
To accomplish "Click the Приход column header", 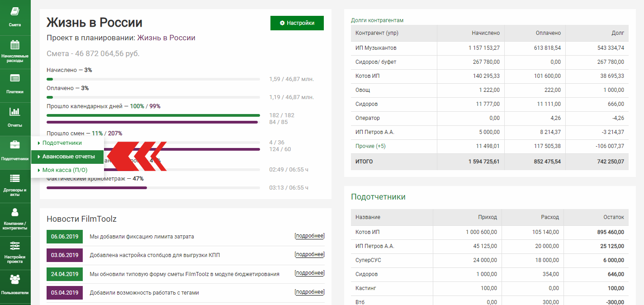I will (467, 217).
